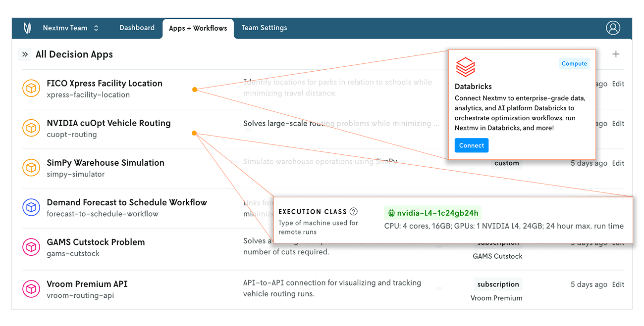Open the Team Settings tab
Screen dimensions: 644x326
[264, 28]
